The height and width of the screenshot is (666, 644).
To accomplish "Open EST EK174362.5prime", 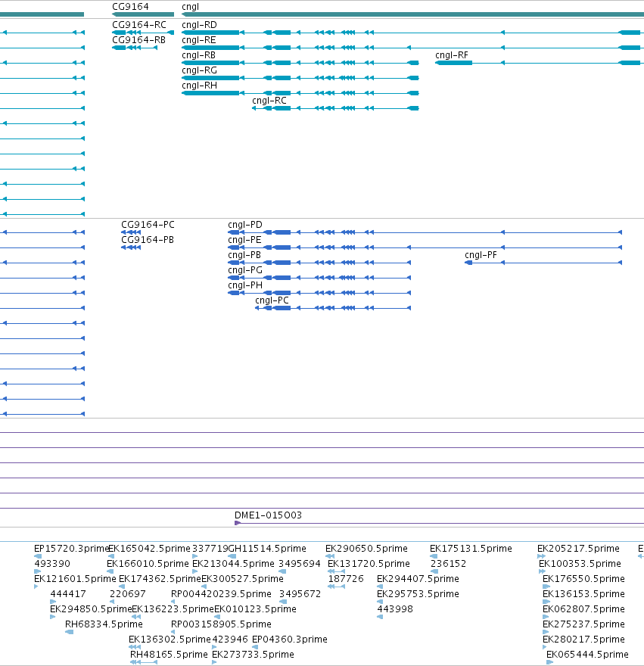I will click(x=160, y=579).
